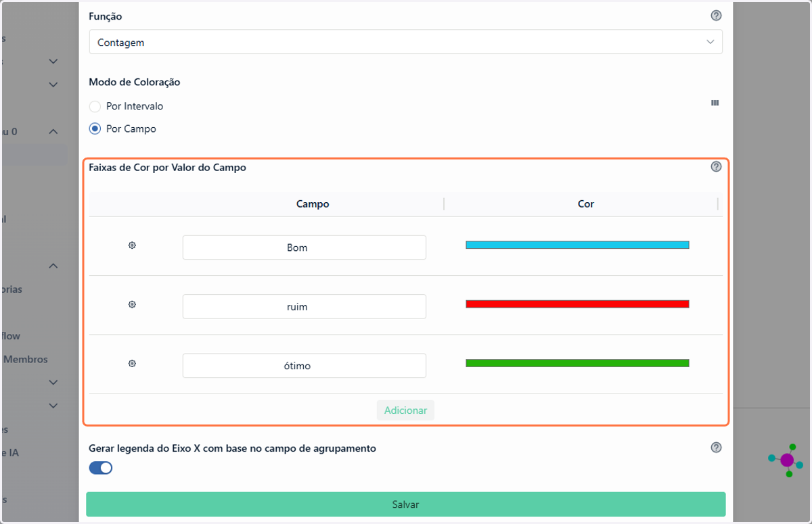Click the Membros item in background sidebar
The width and height of the screenshot is (812, 524).
click(x=25, y=359)
